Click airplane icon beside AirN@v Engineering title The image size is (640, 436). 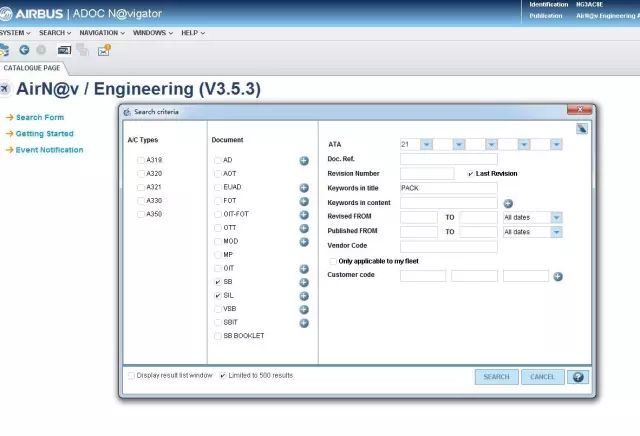(4, 89)
